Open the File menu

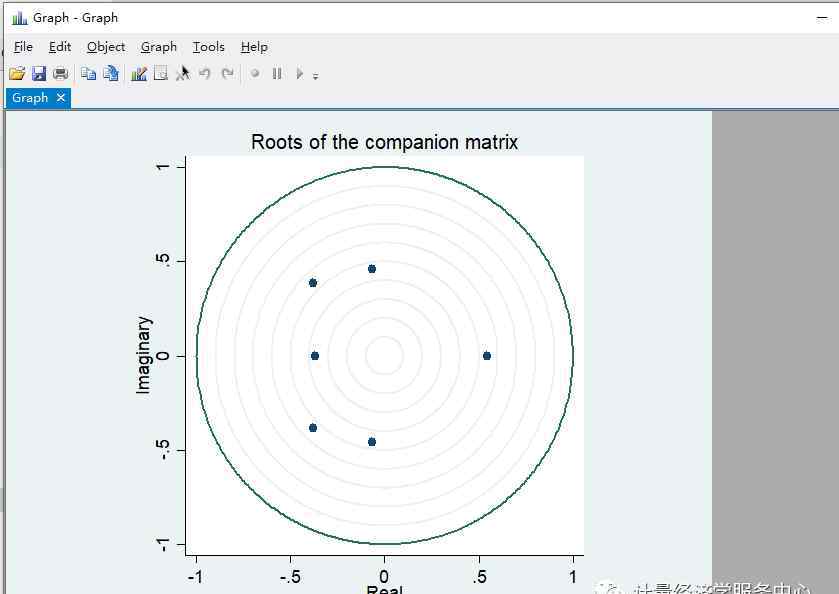point(23,46)
